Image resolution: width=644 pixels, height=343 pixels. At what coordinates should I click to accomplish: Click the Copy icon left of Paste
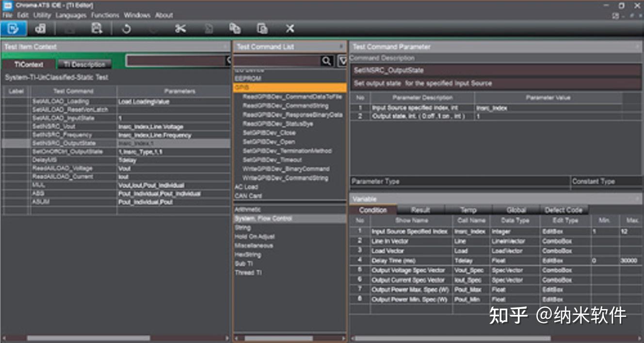tap(235, 29)
